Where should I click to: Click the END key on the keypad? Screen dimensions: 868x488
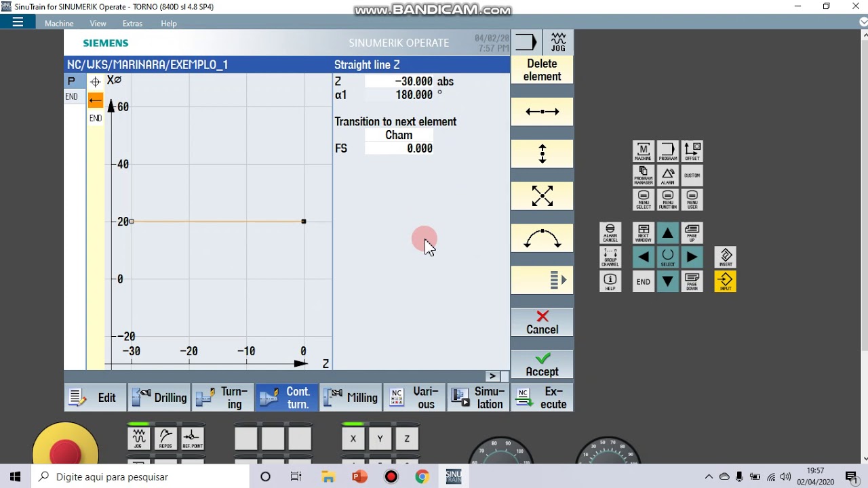(x=644, y=281)
